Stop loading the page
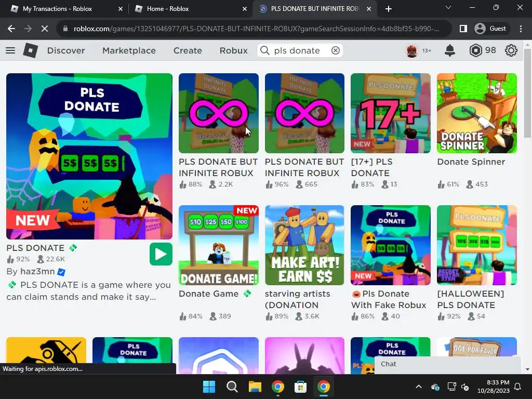 click(45, 29)
